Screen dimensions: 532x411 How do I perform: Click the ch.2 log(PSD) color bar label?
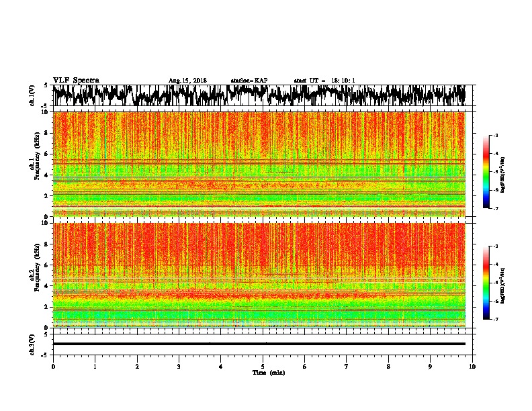tap(503, 285)
